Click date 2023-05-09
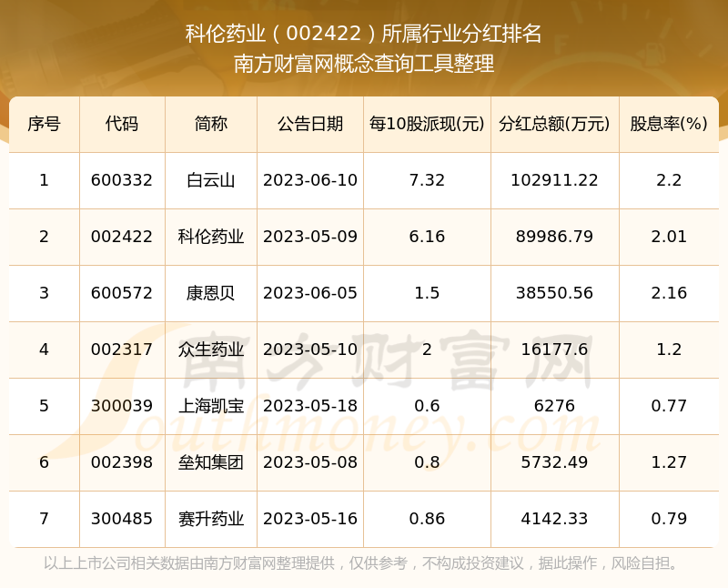 coord(310,237)
